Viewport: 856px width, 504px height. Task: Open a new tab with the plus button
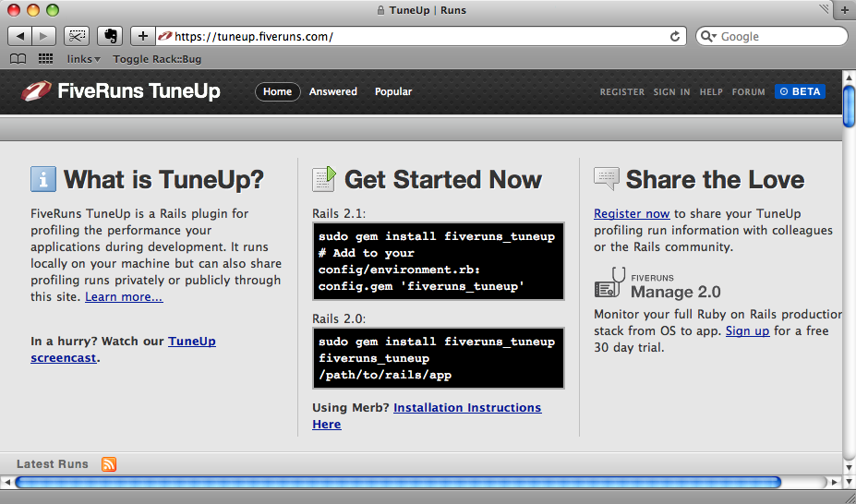(x=845, y=10)
